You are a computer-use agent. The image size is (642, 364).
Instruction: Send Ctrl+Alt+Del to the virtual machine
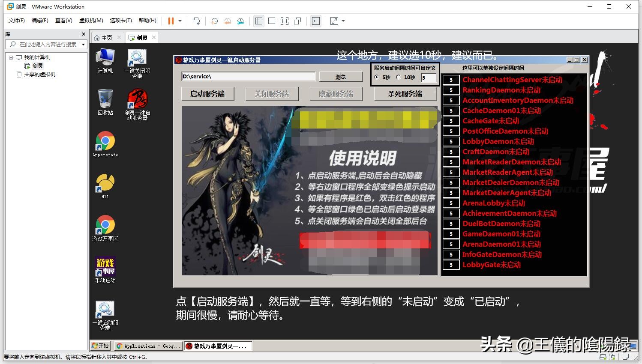point(196,21)
